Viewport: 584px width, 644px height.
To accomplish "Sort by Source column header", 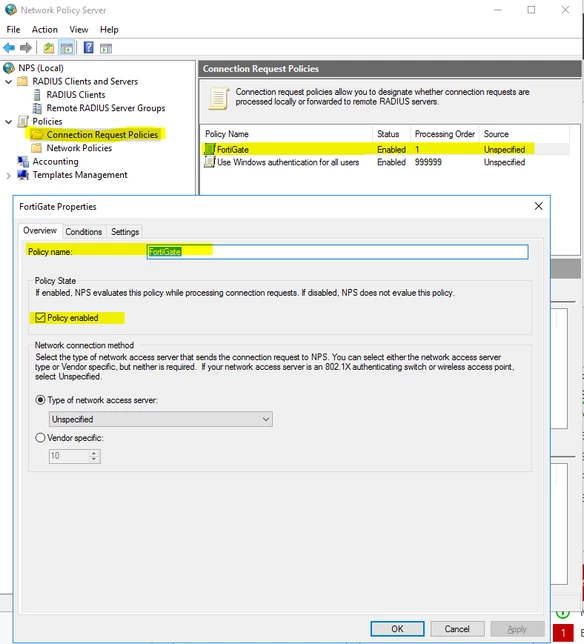I will click(524, 134).
